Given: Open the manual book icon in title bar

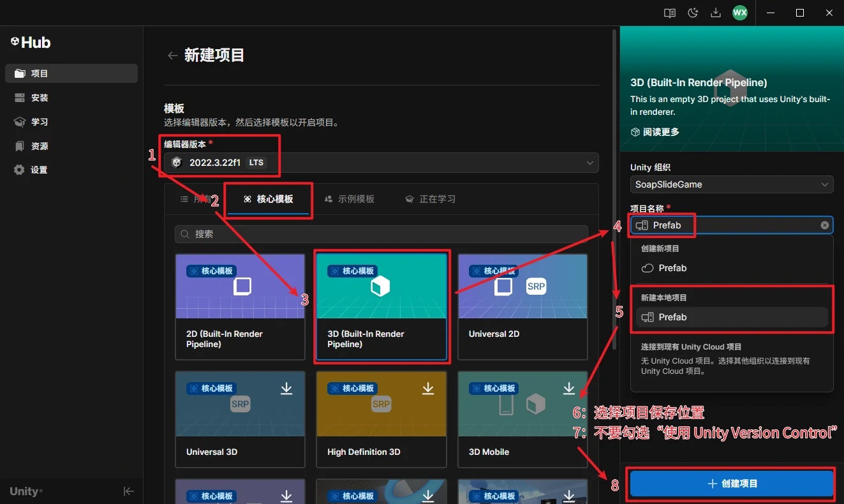Looking at the screenshot, I should pos(669,13).
